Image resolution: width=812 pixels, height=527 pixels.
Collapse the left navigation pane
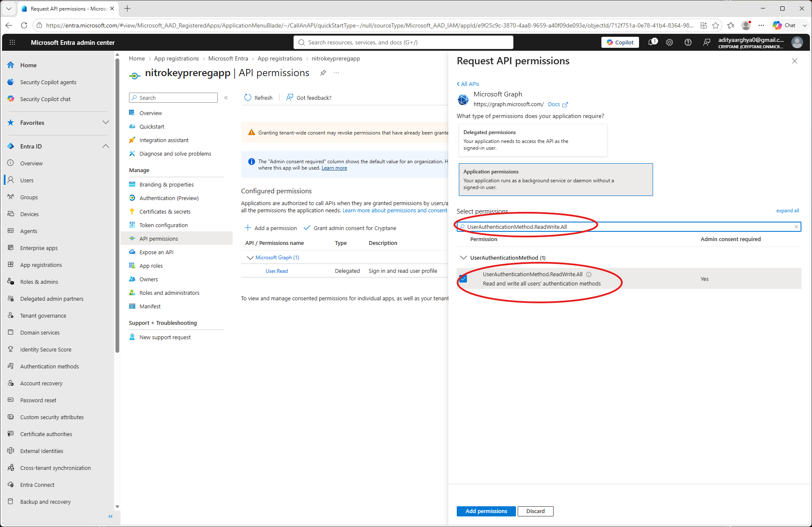pyautogui.click(x=111, y=516)
